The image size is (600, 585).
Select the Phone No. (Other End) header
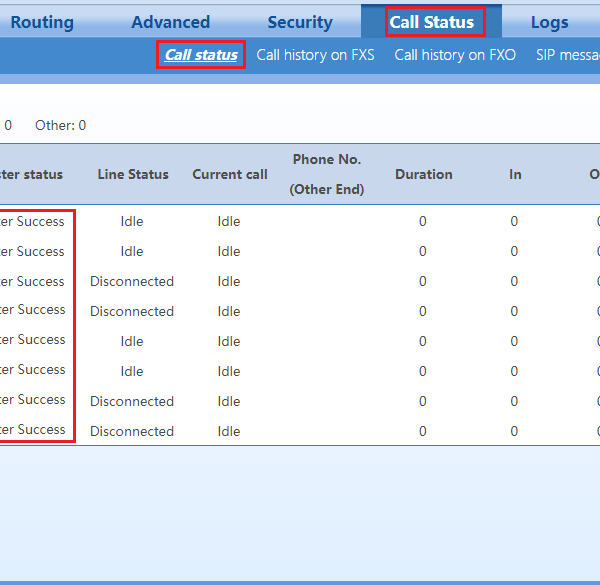click(327, 174)
